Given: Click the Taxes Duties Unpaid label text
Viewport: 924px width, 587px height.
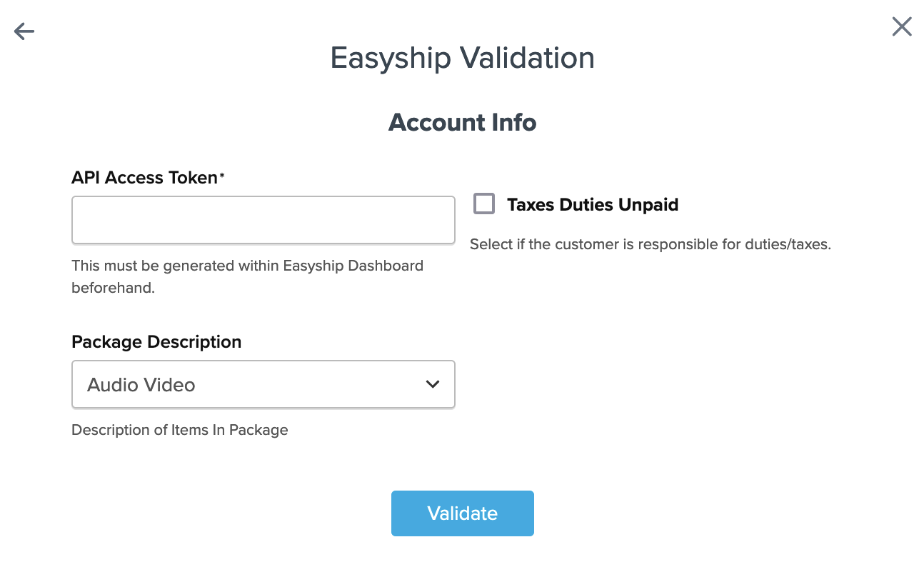Looking at the screenshot, I should pyautogui.click(x=592, y=205).
